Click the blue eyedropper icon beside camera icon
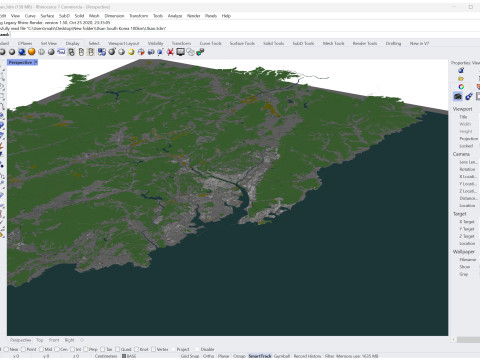This screenshot has width=480, height=360. pyautogui.click(x=469, y=96)
